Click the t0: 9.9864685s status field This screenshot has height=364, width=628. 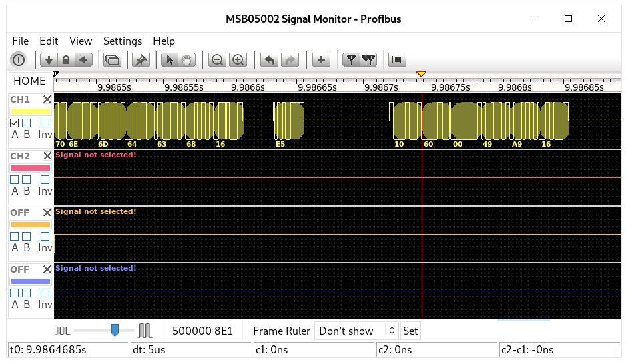click(67, 350)
